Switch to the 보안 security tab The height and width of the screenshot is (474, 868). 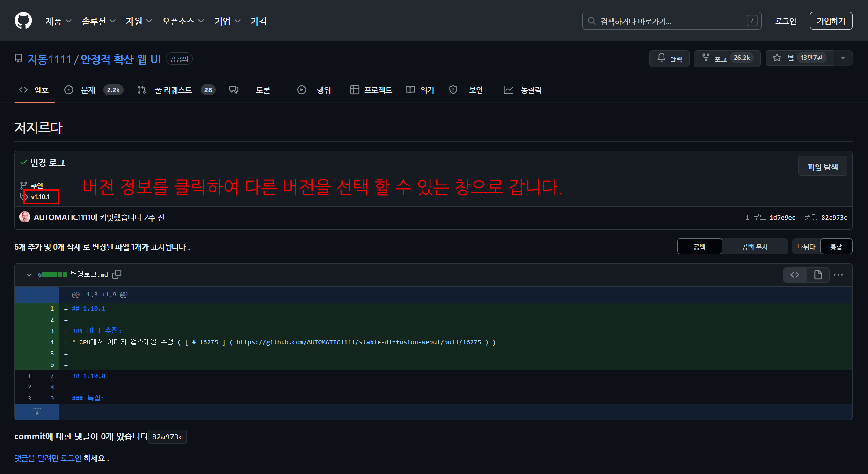(x=466, y=89)
